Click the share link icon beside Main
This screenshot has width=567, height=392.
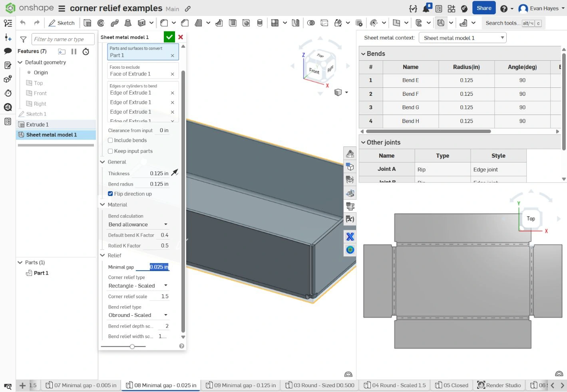pyautogui.click(x=187, y=9)
